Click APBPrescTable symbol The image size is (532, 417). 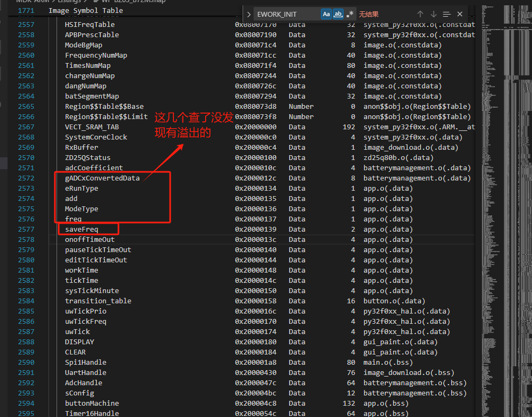92,34
